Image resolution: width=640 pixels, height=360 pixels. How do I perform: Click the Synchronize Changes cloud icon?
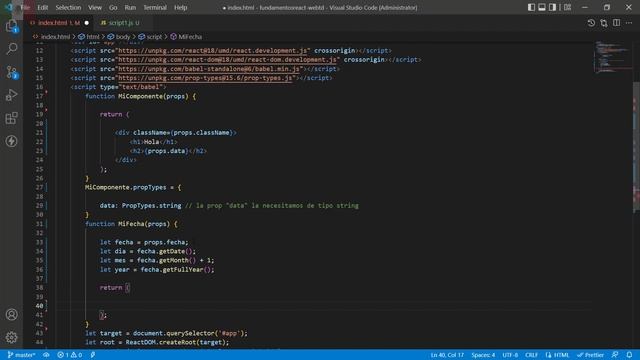[46, 355]
